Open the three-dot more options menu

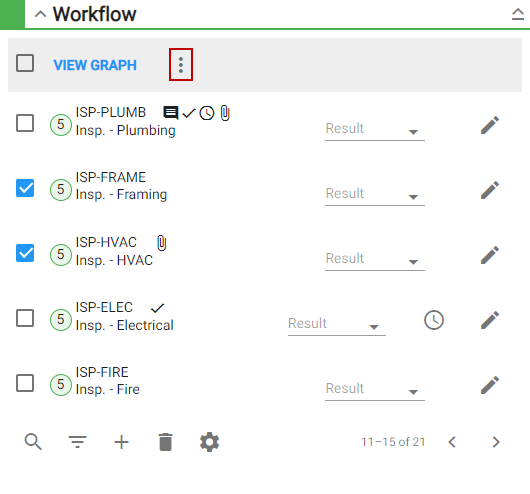coord(181,65)
